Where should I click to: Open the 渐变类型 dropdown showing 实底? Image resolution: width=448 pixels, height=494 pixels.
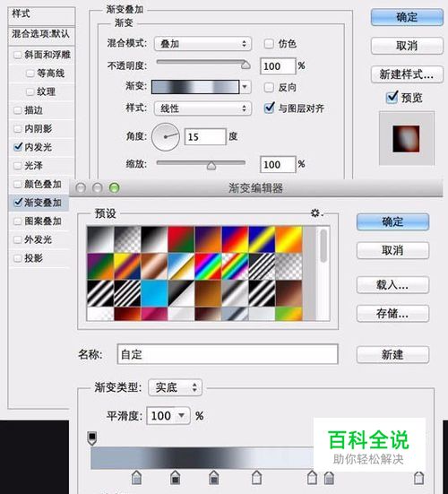point(175,387)
